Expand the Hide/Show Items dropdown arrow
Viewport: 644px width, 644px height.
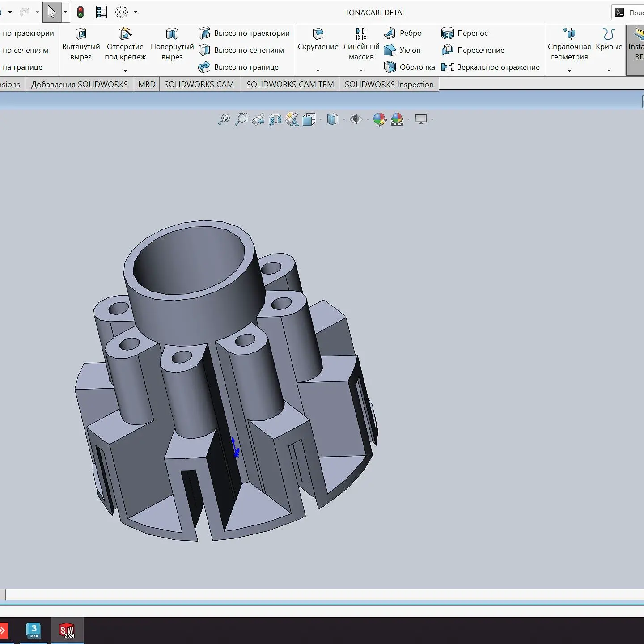(x=368, y=119)
